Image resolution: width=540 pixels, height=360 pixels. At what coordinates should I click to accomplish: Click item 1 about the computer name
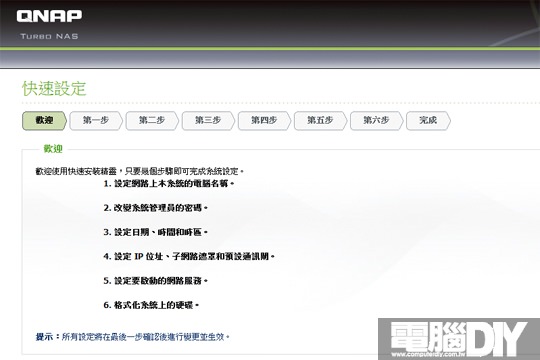pos(169,184)
